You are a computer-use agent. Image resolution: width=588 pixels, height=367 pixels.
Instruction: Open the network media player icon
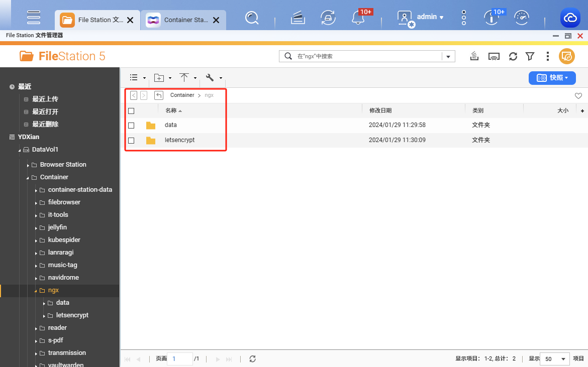pos(494,57)
